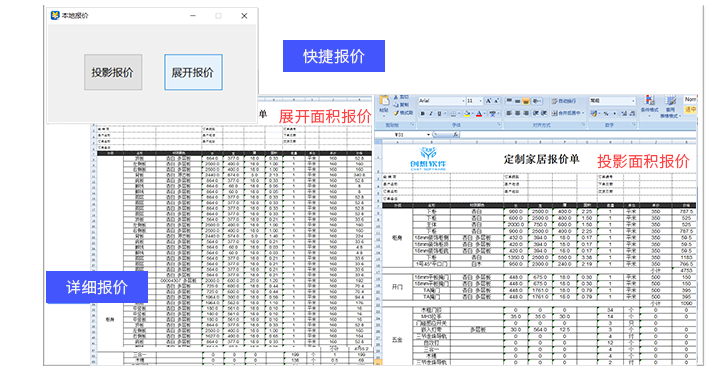707x366 pixels.
Task: Open the 剪贴板 group dialog launcher
Action: coord(413,124)
